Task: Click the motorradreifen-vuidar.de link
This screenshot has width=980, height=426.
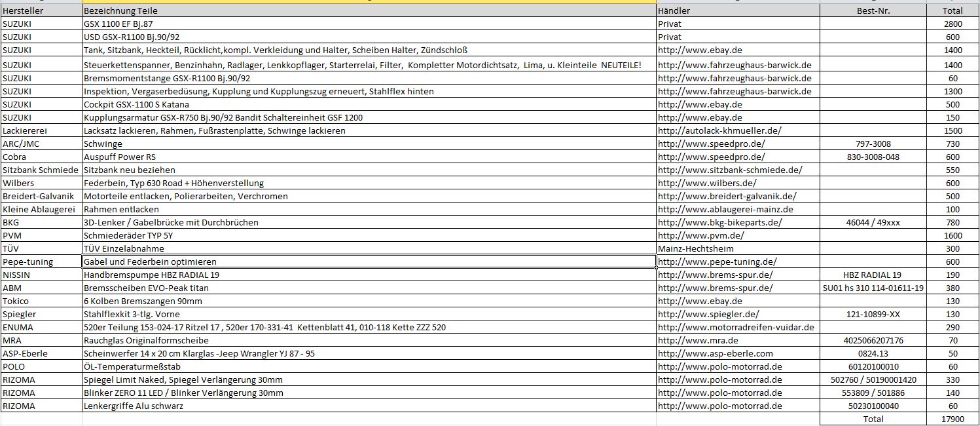Action: click(736, 328)
